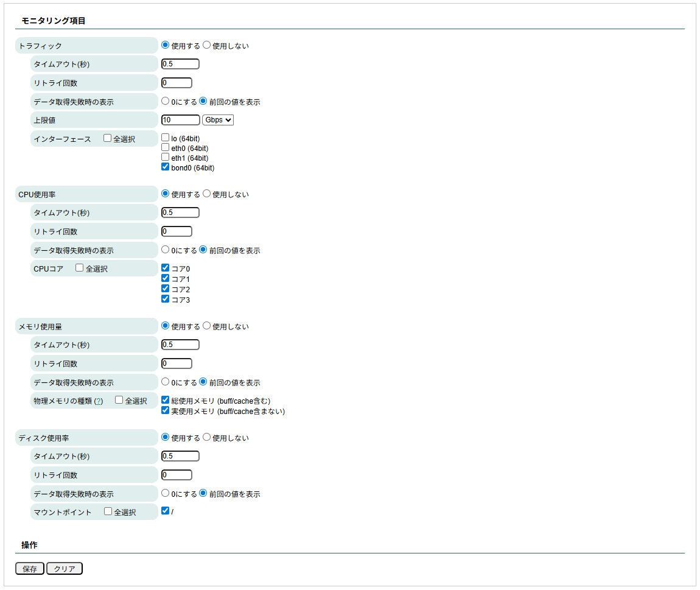Select 0にする for CPU使用率 failure display
This screenshot has width=700, height=590.
165,250
